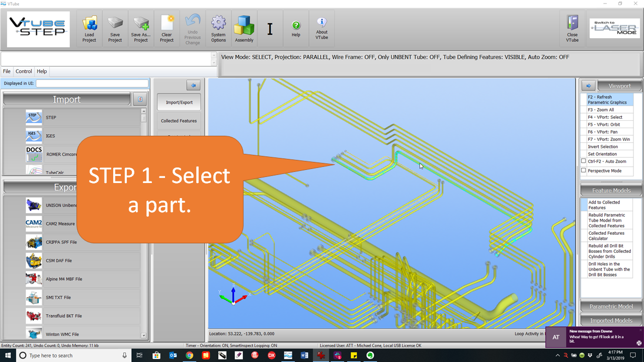Click the Displayed in UI input field

92,83
